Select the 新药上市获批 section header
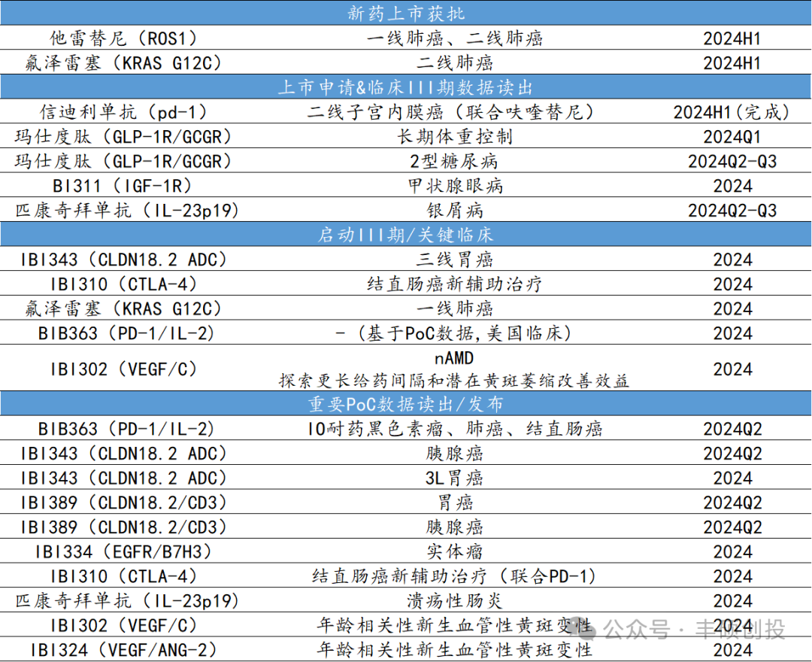Image resolution: width=812 pixels, height=662 pixels. pyautogui.click(x=406, y=13)
